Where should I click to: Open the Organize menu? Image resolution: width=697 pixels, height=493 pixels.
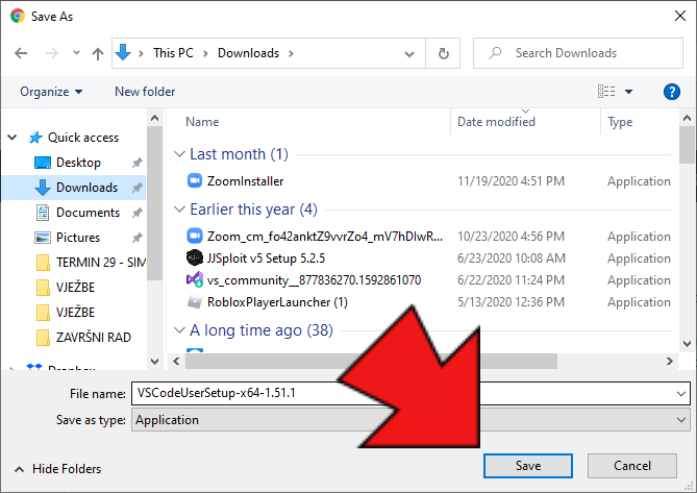coord(50,91)
